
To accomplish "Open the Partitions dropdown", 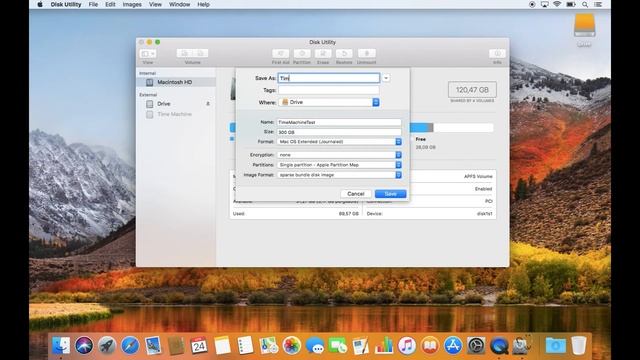I will [x=339, y=165].
